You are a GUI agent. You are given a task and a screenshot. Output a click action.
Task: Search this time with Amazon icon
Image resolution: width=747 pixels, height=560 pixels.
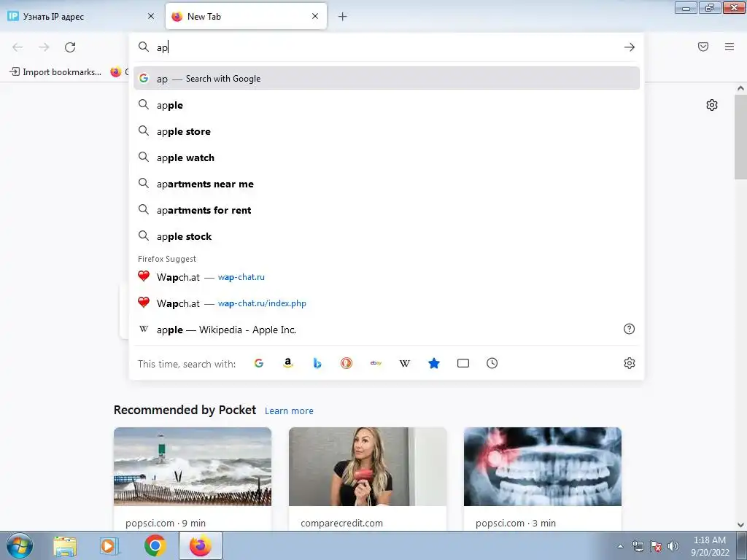pos(287,363)
